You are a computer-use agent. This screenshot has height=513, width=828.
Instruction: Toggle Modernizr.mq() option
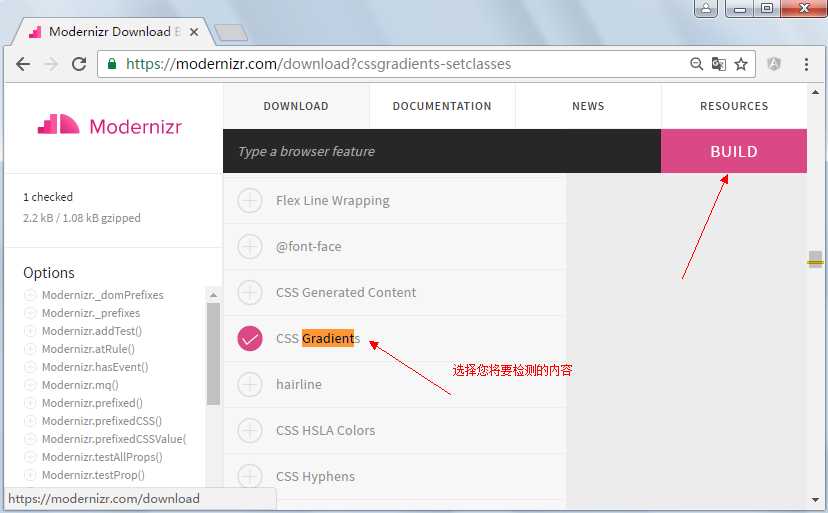[30, 385]
